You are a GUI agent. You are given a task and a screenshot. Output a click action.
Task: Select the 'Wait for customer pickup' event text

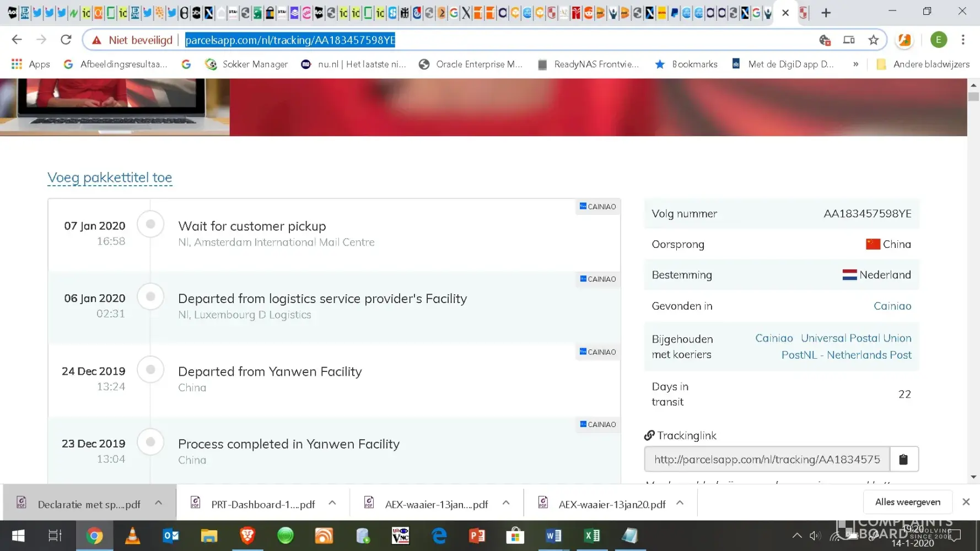[252, 226]
